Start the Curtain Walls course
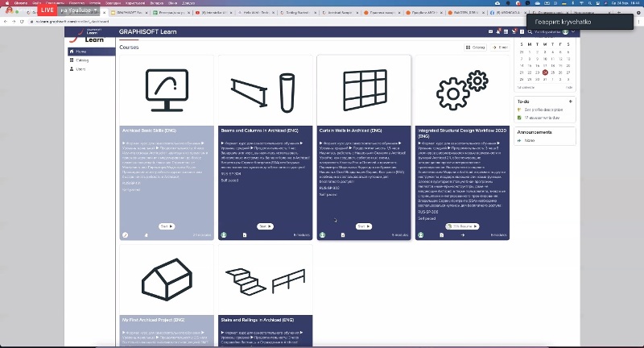Screen dimensions: 644x348 [364, 226]
